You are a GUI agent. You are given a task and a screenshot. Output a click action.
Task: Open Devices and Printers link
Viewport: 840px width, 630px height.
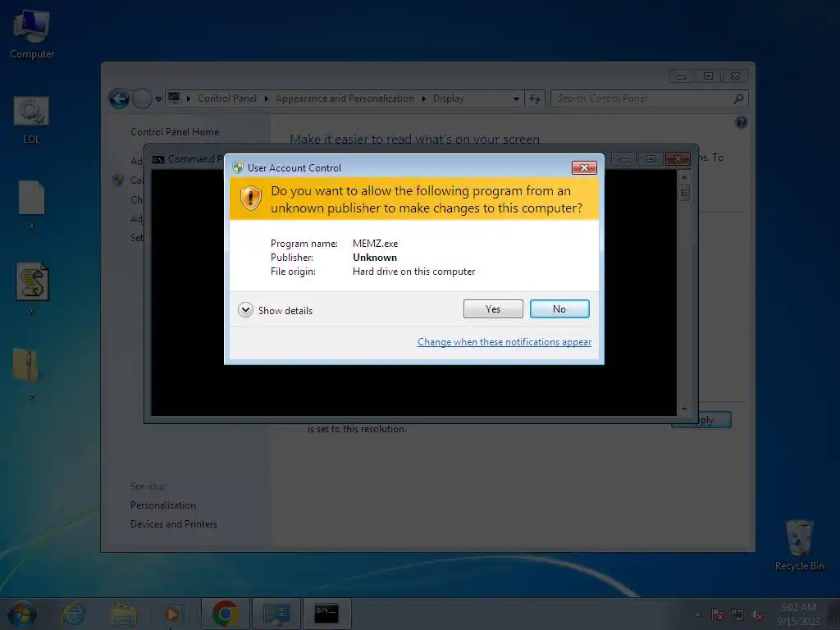click(174, 524)
